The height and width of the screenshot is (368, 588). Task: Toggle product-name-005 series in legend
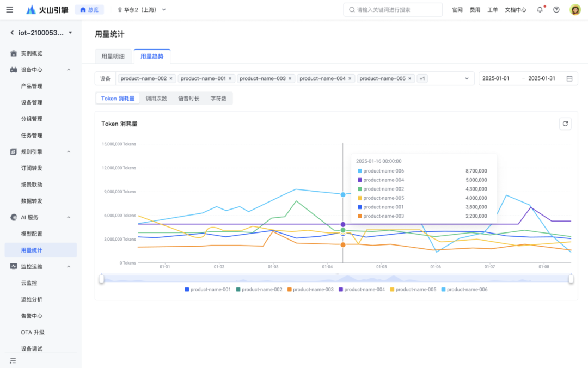413,290
